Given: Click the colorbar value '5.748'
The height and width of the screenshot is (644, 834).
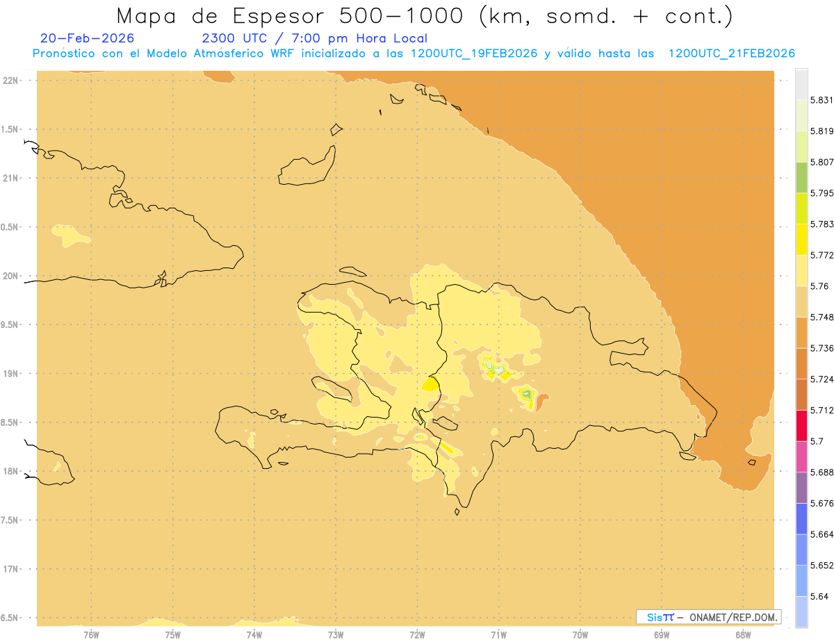Looking at the screenshot, I should point(822,317).
